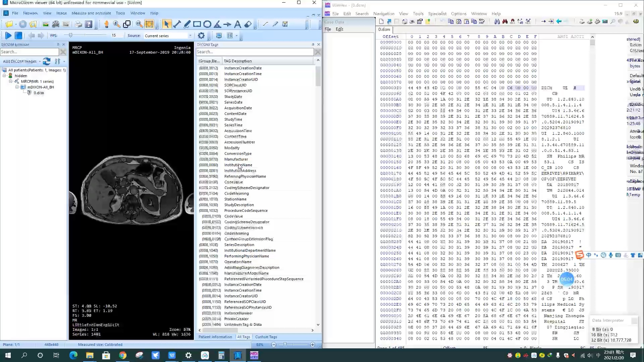Image resolution: width=644 pixels, height=362 pixels.
Task: Click the zoom slider in status bar
Action: pyautogui.click(x=285, y=345)
